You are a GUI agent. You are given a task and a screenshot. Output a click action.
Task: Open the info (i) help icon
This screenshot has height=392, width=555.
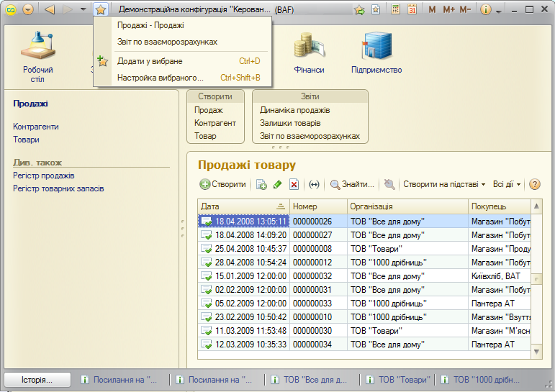[486, 10]
